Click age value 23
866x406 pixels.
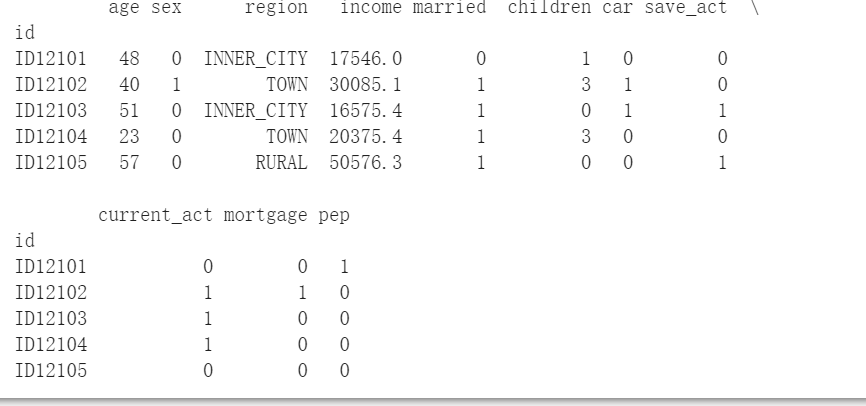[129, 136]
